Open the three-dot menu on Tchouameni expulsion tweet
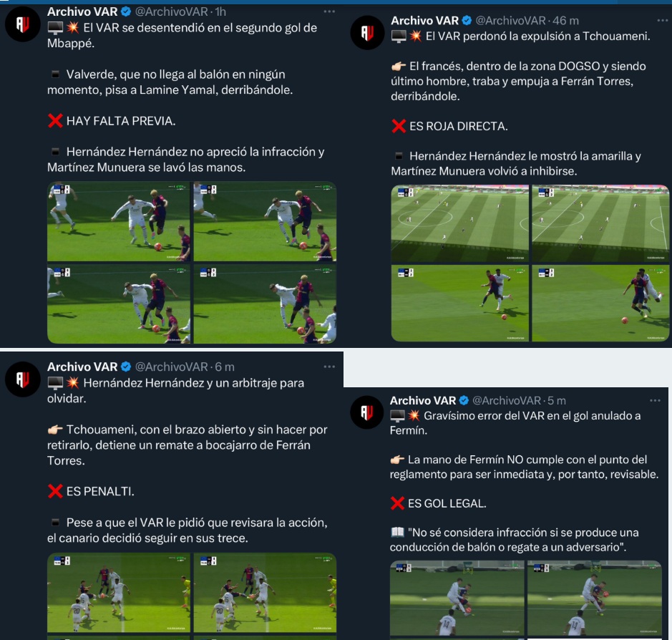Screen dimensions: 672x640 coord(662,20)
